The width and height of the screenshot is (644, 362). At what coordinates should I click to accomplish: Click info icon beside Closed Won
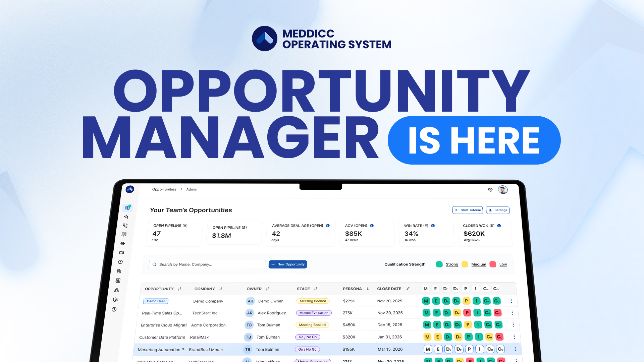point(499,226)
